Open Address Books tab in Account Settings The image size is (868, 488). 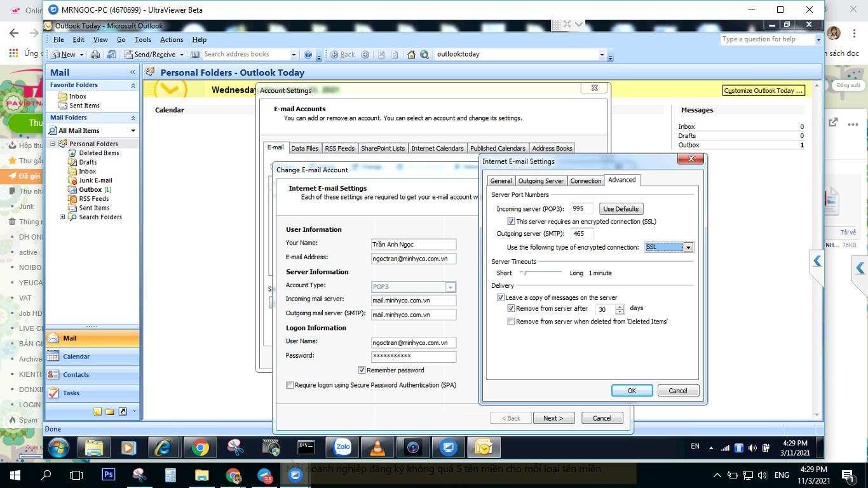552,148
